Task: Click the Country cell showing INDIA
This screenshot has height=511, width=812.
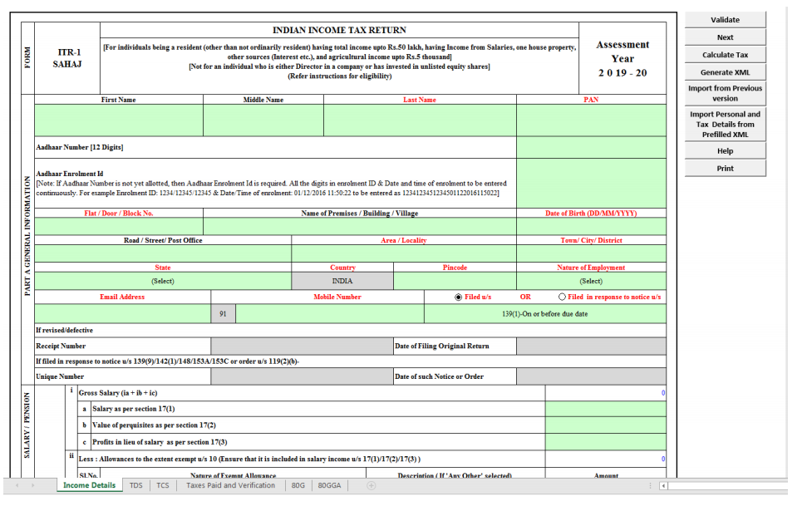Action: tap(342, 281)
